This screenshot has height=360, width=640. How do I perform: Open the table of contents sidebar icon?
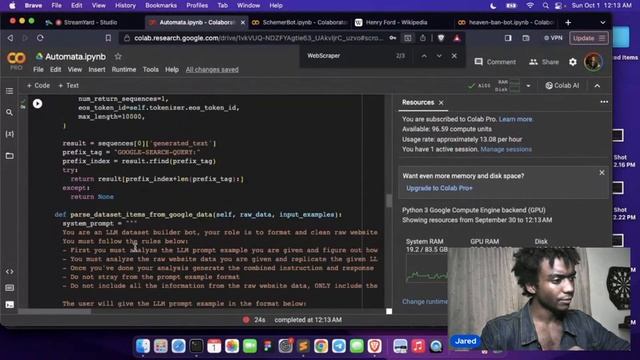pyautogui.click(x=9, y=91)
